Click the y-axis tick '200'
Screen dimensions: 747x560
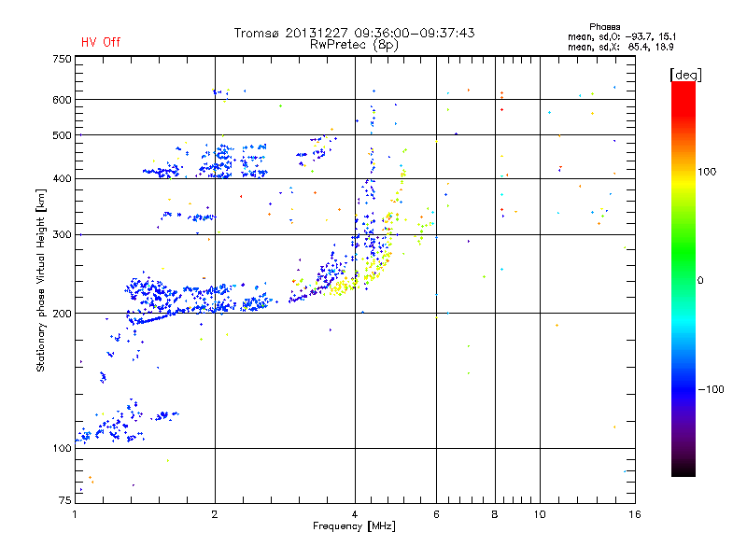point(62,314)
